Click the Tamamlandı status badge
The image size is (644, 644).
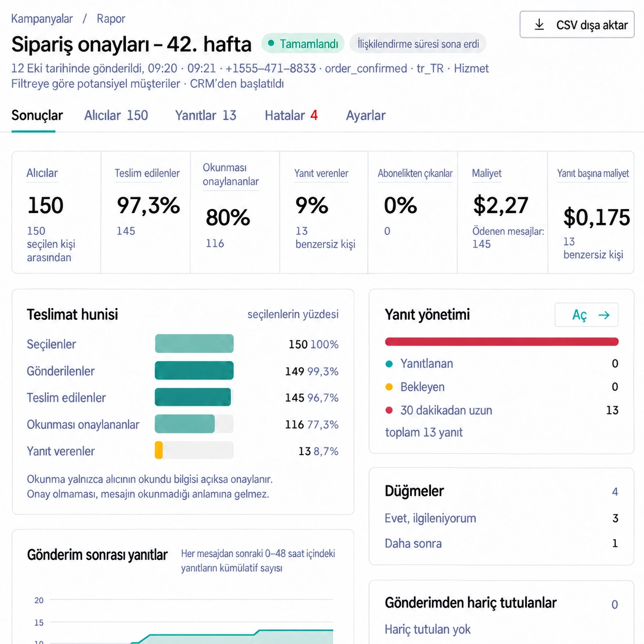tap(302, 44)
